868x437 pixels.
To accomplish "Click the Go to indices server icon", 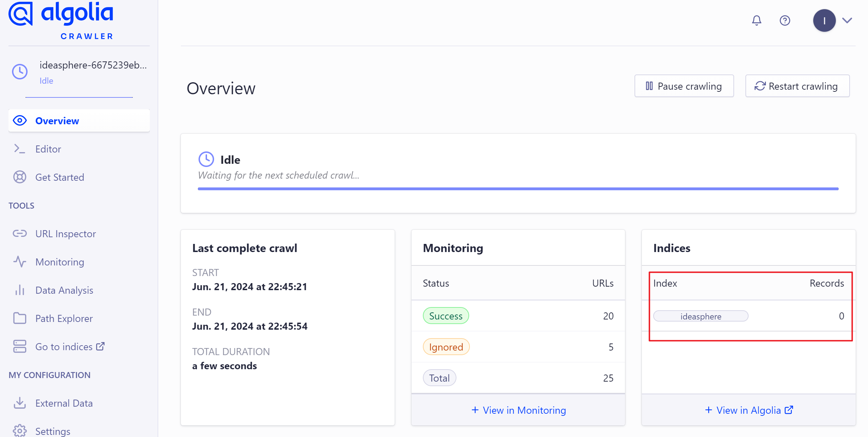I will pyautogui.click(x=20, y=346).
